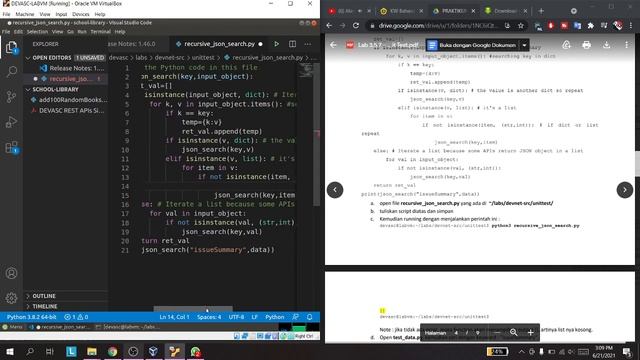The image size is (640, 360).
Task: Print the PDF from the preview toolbar
Action: (587, 45)
